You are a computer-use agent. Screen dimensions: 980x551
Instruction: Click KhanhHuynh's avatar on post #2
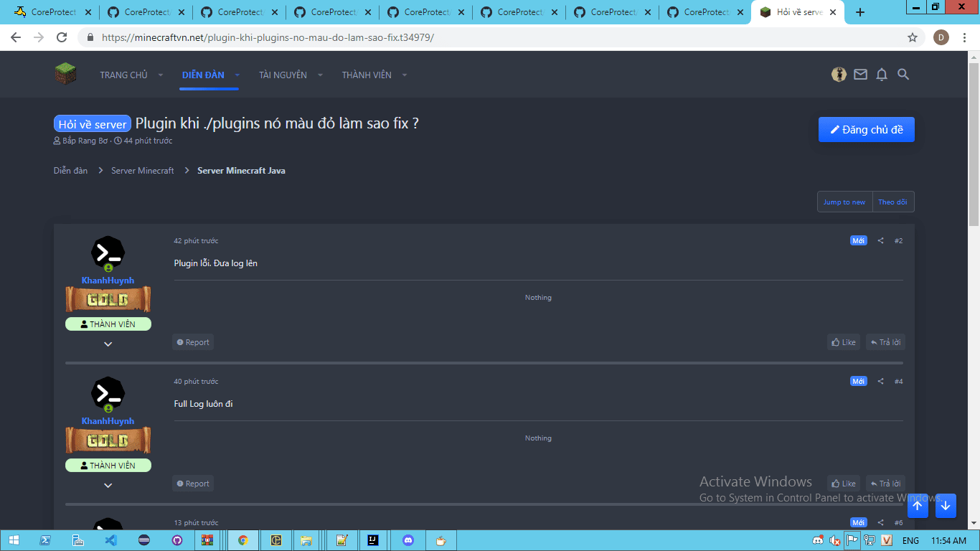coord(108,253)
